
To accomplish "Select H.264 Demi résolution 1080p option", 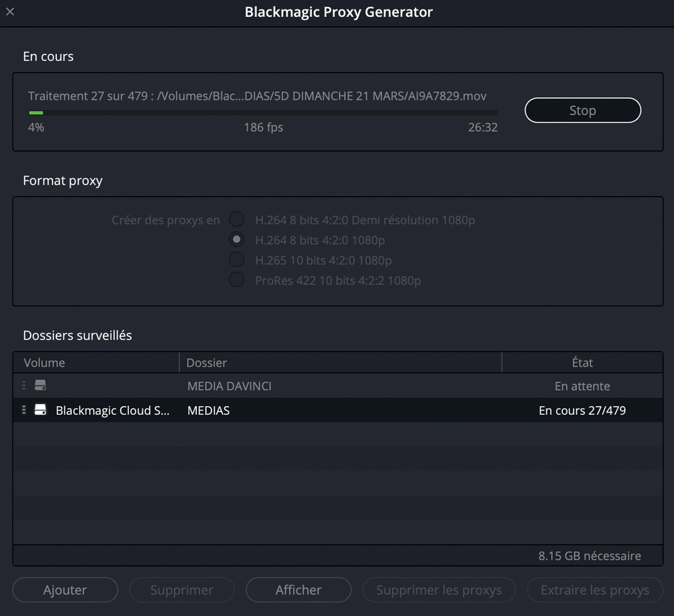I will click(x=237, y=219).
